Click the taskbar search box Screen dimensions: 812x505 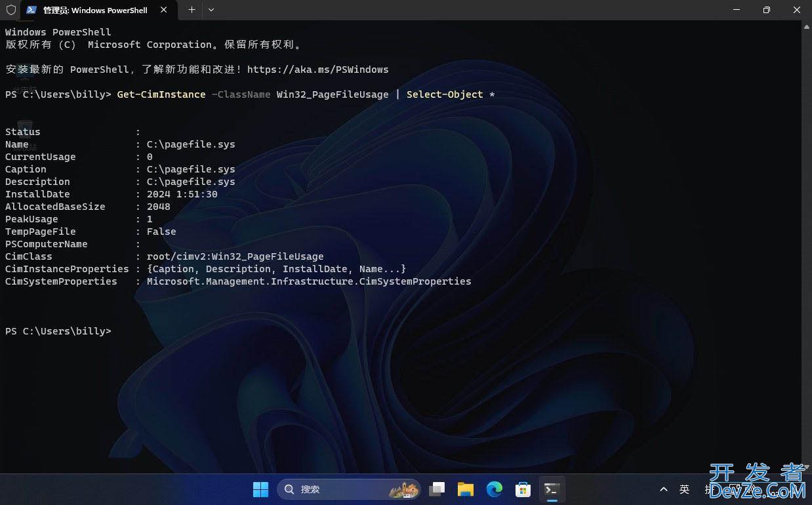pyautogui.click(x=350, y=489)
